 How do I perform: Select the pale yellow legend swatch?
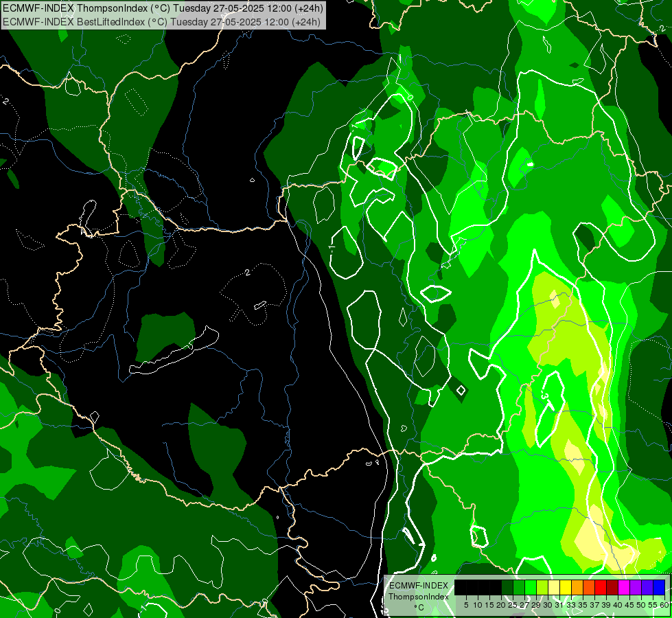(x=554, y=588)
